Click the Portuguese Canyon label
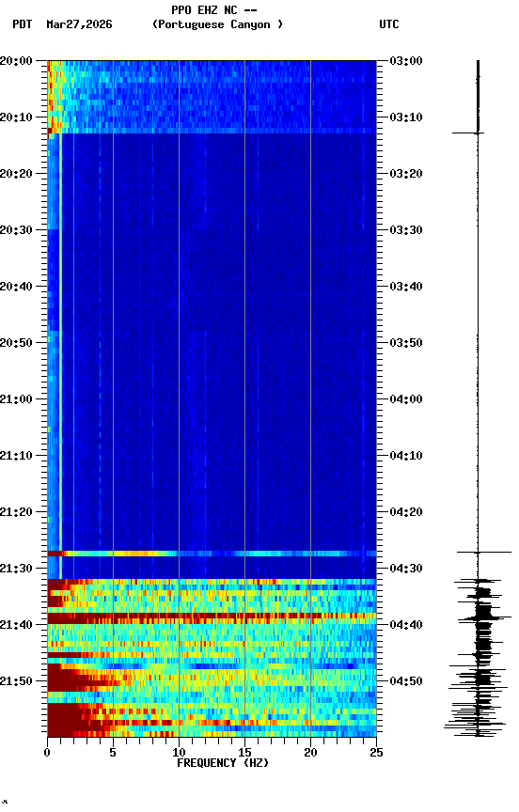519x812 pixels. click(217, 24)
